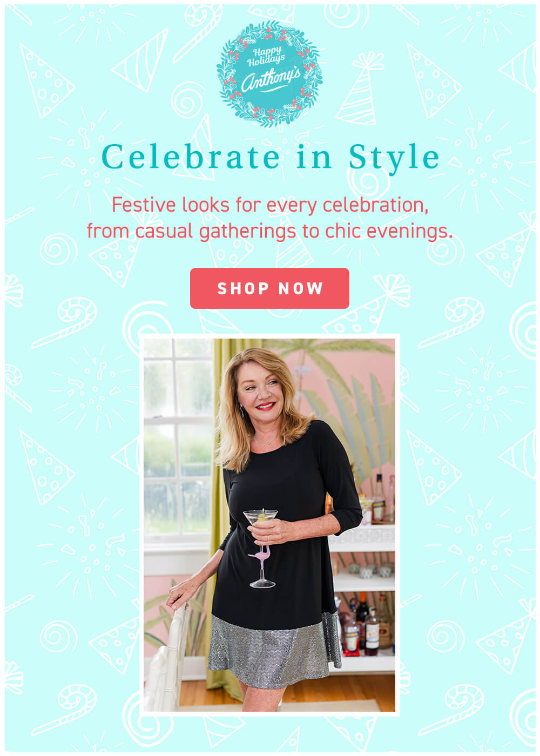This screenshot has height=756, width=540.
Task: Click the SHOP NOW button
Action: (270, 289)
